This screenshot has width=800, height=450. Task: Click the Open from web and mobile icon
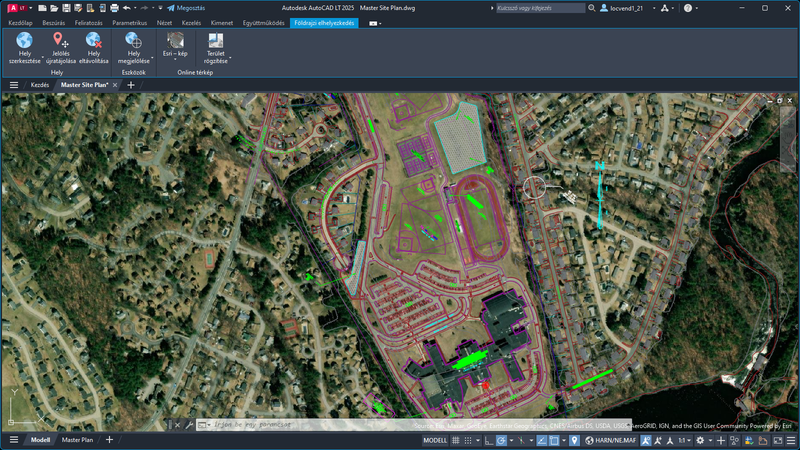(x=90, y=8)
